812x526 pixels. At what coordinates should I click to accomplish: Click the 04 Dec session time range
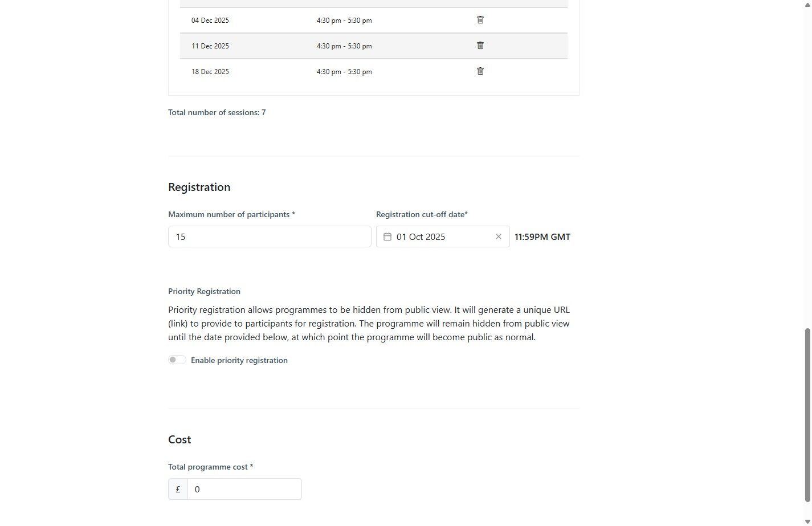(344, 21)
